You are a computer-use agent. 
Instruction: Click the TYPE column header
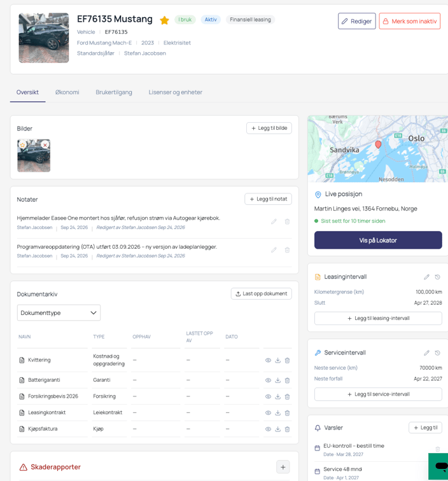tap(99, 337)
